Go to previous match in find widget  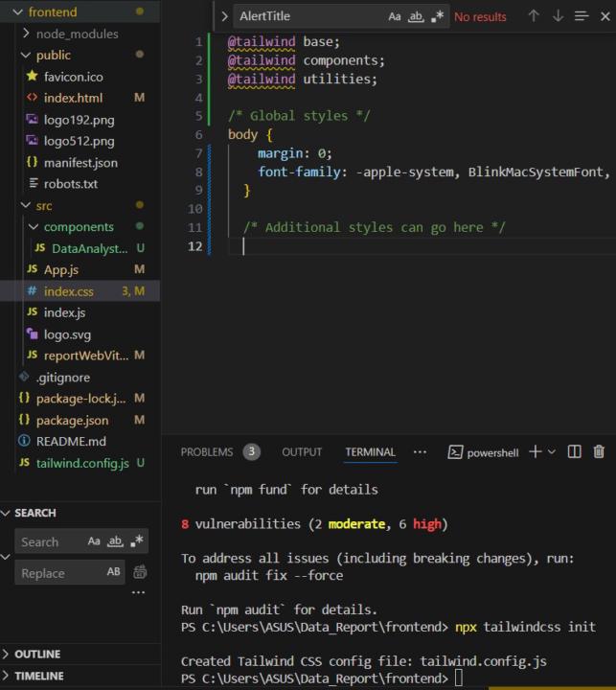(x=534, y=16)
